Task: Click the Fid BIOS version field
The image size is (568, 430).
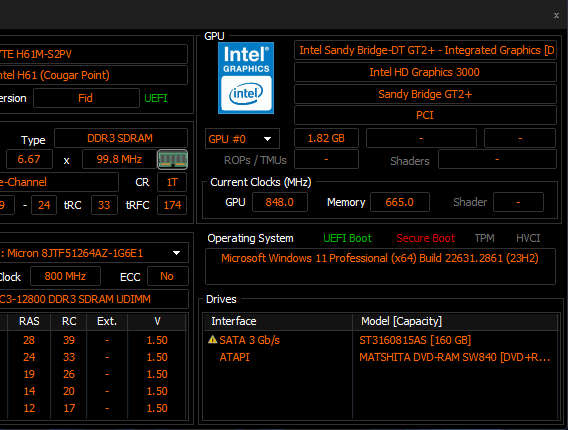Action: 86,98
